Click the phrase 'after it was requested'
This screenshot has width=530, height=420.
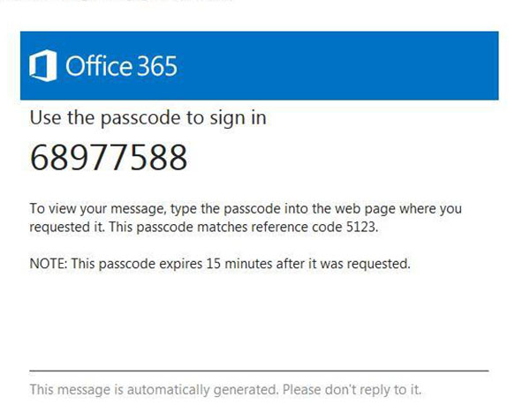pyautogui.click(x=343, y=263)
